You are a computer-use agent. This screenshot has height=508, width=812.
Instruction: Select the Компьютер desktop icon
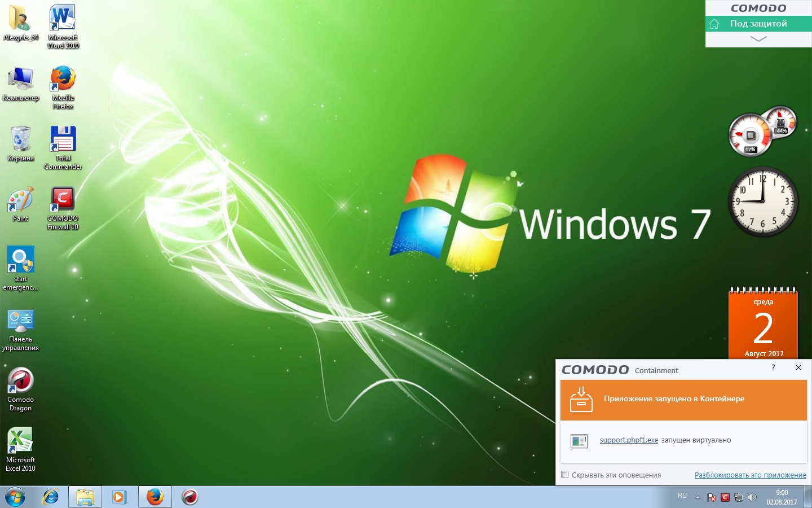point(21,84)
